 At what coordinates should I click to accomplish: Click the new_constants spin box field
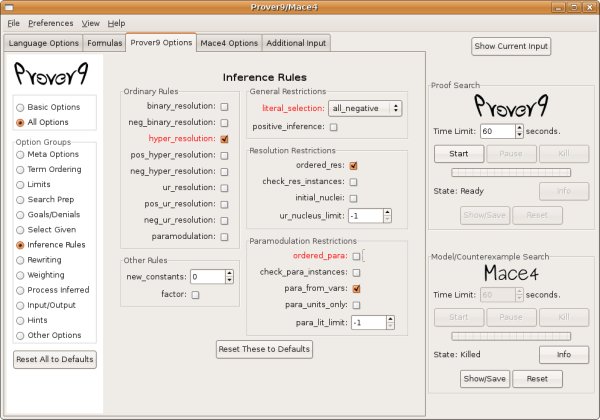click(208, 277)
